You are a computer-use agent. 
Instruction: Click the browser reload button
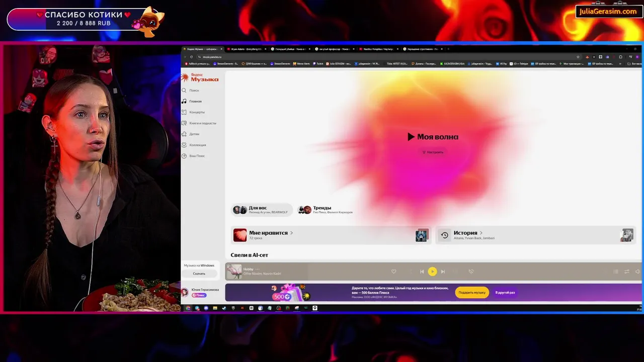[191, 57]
